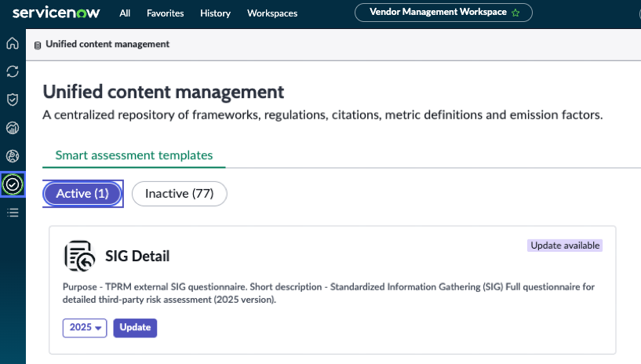The image size is (641, 364).
Task: Switch to Smart assessment templates tab
Action: pyautogui.click(x=134, y=155)
